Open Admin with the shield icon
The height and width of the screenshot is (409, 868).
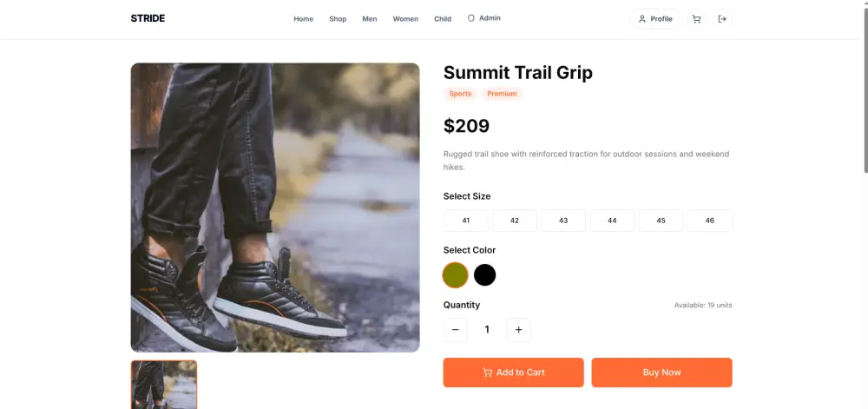tap(483, 18)
